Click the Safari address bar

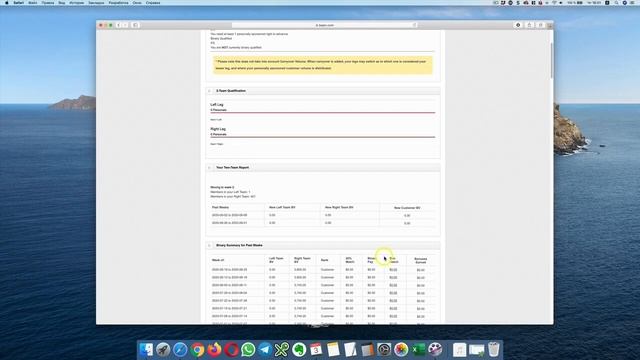pos(325,25)
